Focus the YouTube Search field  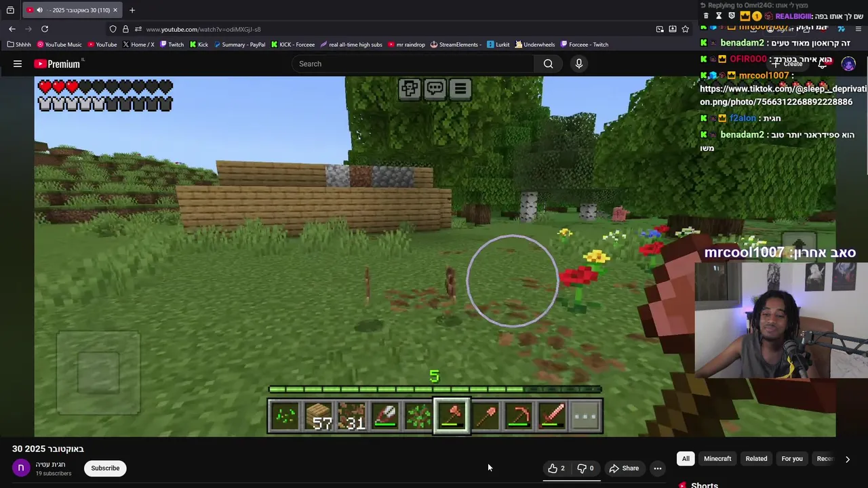click(x=412, y=64)
